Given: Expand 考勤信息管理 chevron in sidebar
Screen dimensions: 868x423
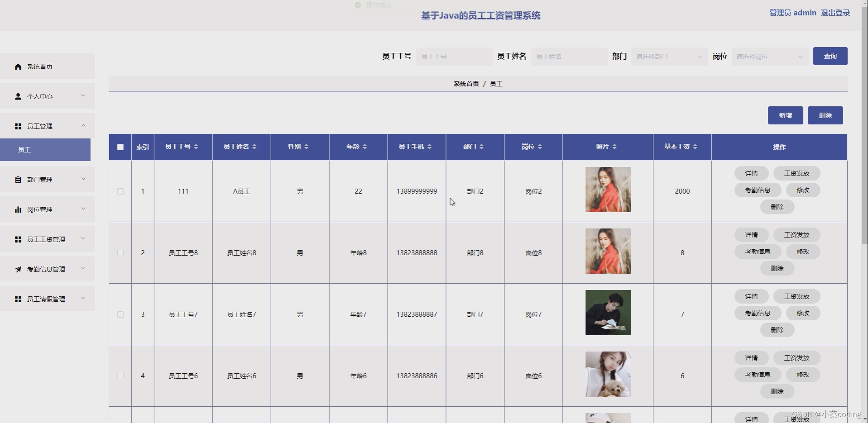Looking at the screenshot, I should 83,268.
